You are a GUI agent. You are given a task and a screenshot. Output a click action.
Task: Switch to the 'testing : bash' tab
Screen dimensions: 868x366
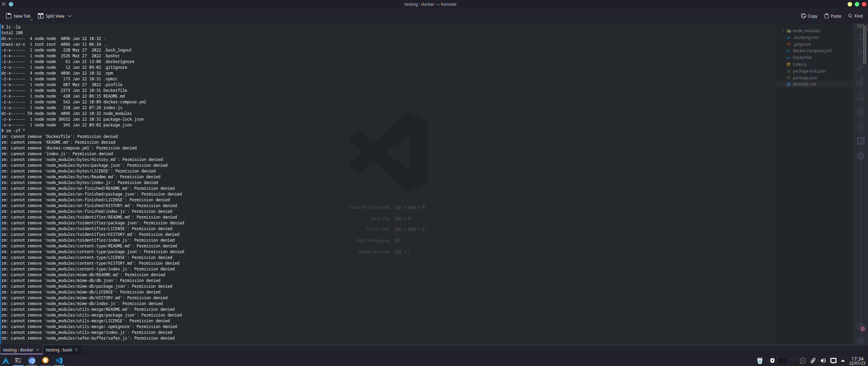click(59, 350)
